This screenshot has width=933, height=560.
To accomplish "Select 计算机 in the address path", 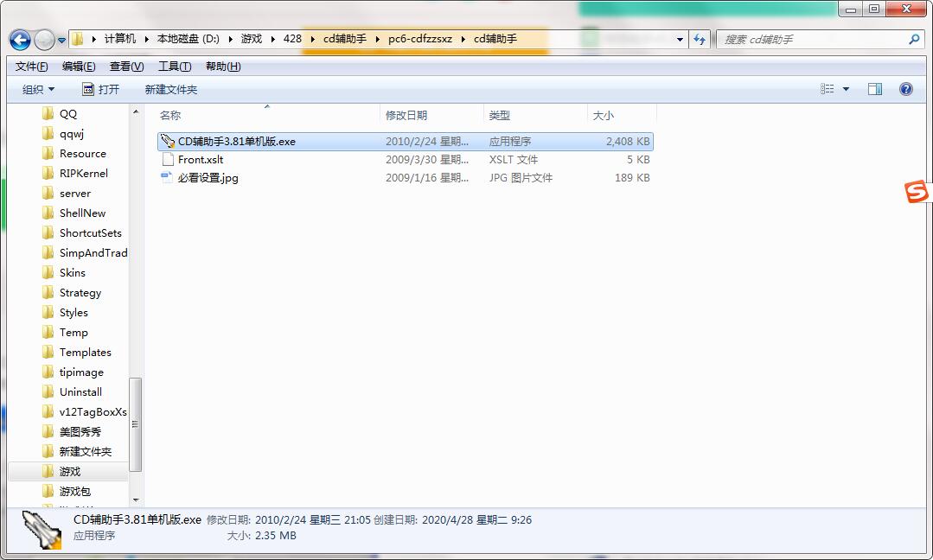I will tap(120, 39).
